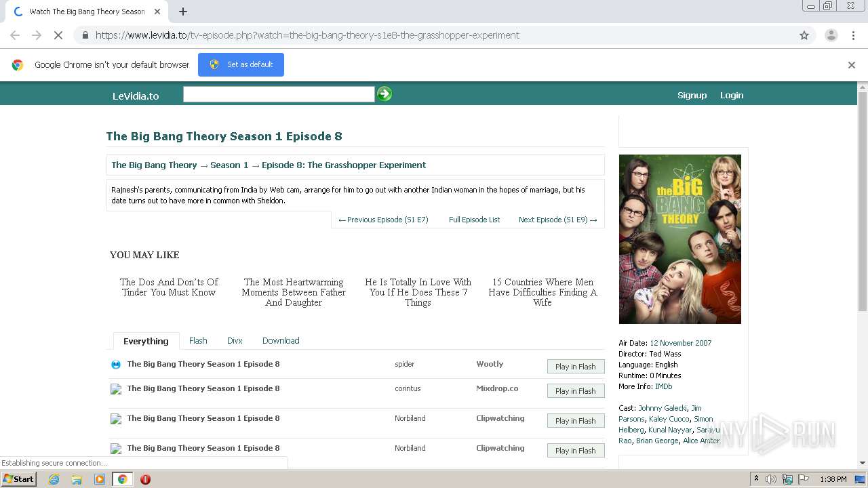Click the browser address bar URL

click(x=307, y=35)
